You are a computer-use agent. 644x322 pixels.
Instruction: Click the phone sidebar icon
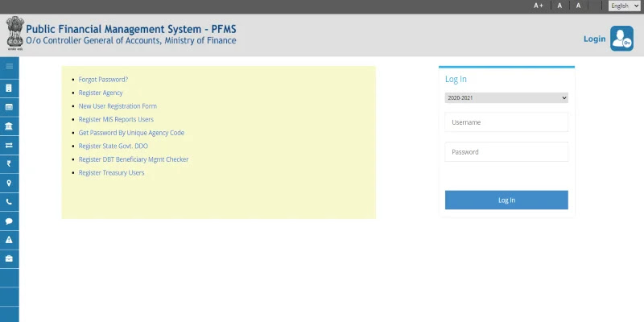(x=9, y=202)
